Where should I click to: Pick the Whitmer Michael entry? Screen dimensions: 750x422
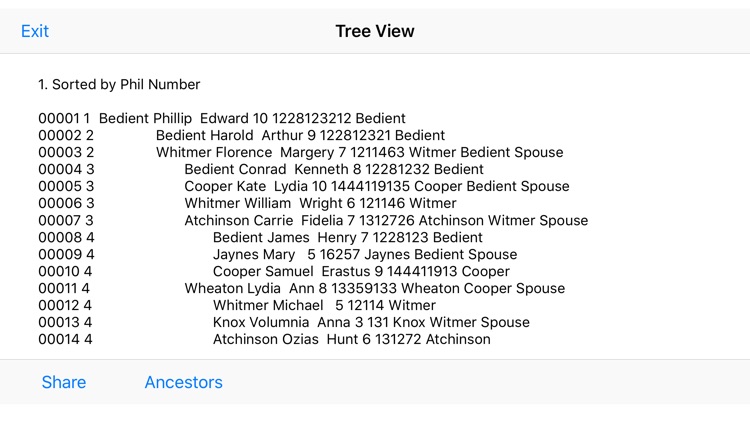click(x=237, y=305)
